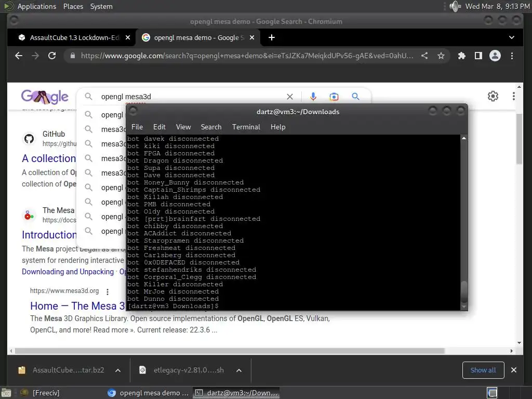Click the volume speaker icon
This screenshot has width=532, height=399.
coord(455,6)
